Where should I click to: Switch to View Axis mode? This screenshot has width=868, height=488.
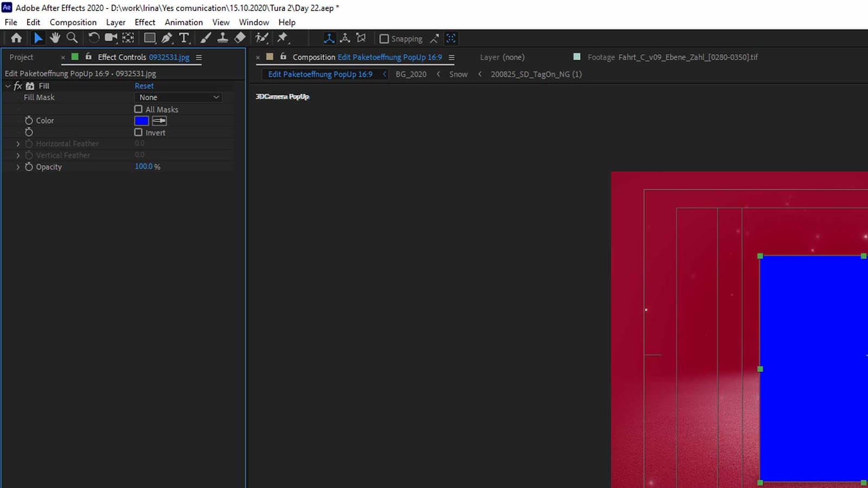(x=361, y=38)
